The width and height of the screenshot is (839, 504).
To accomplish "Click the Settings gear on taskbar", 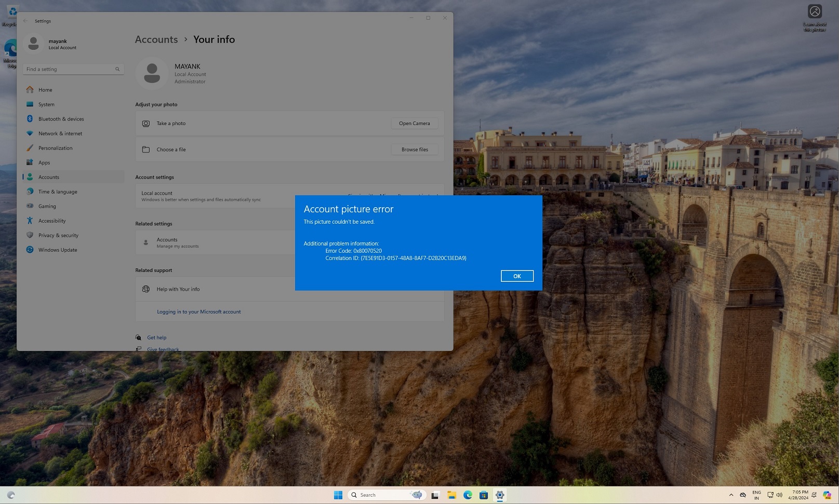I will [x=500, y=495].
